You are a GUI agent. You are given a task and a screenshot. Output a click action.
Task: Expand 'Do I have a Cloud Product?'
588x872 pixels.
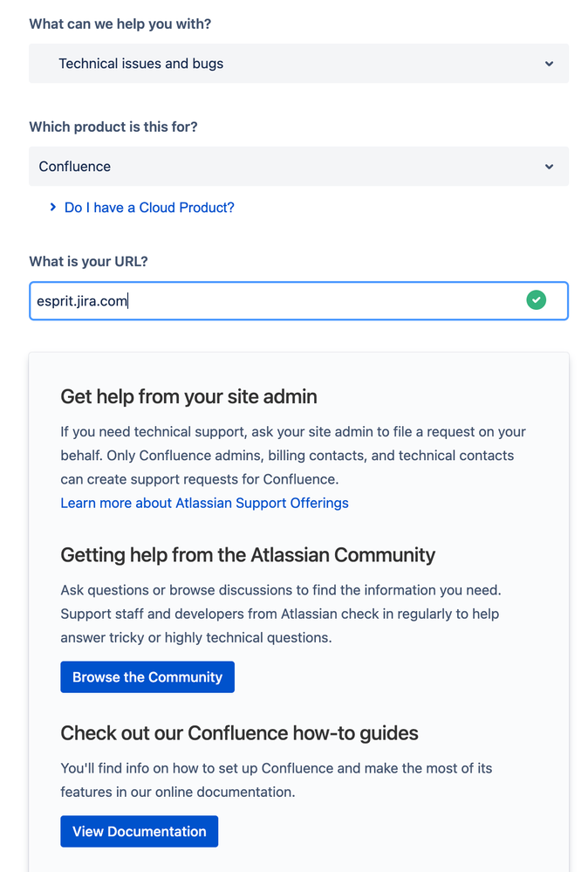point(149,208)
